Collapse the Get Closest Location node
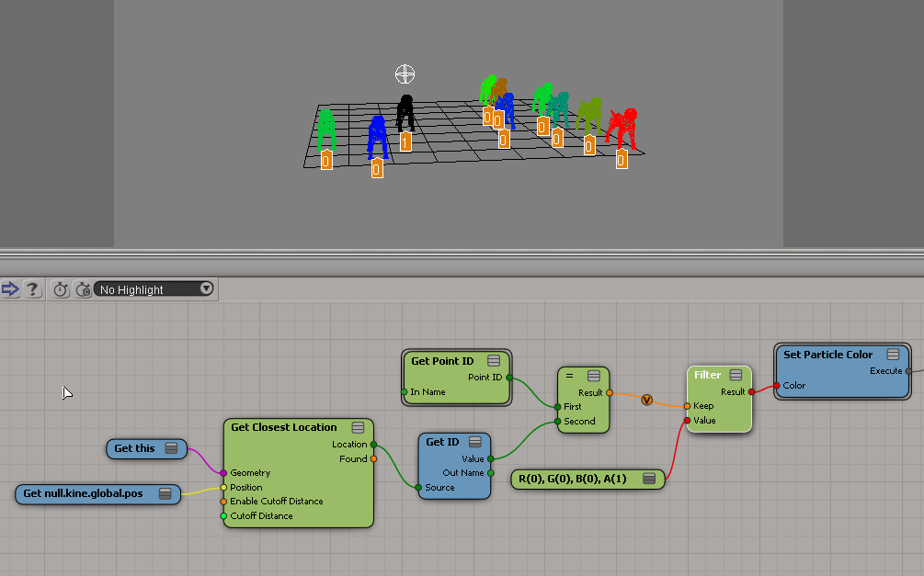The width and height of the screenshot is (924, 576). click(x=358, y=427)
